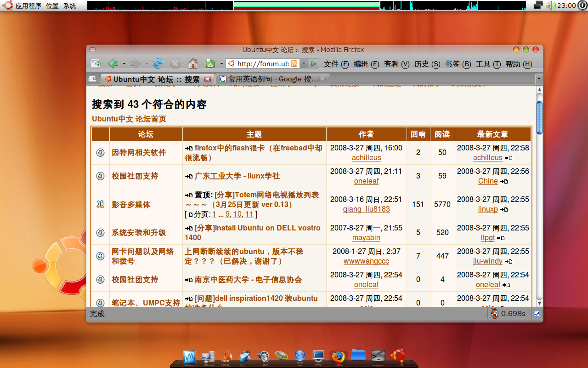The width and height of the screenshot is (588, 368).
Task: Click the scrollbar down arrow
Action: (x=539, y=304)
